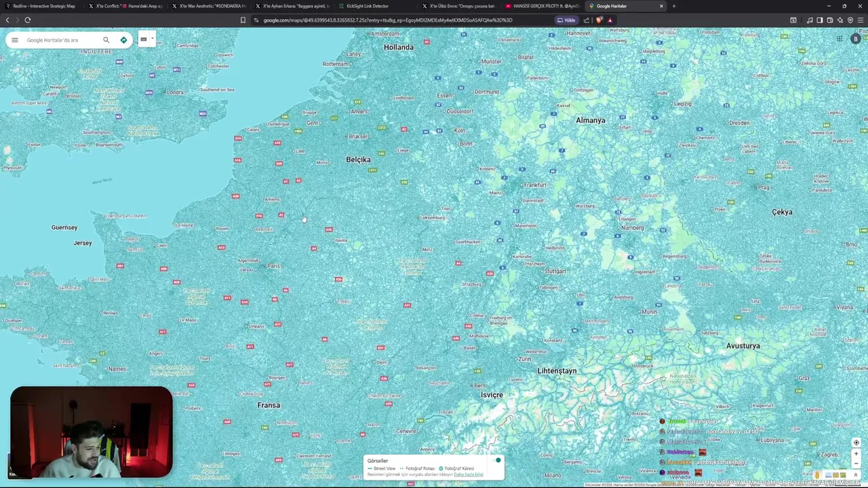Viewport: 868px width, 488px height.
Task: Open the Google Maps hamburger menu
Action: 15,40
